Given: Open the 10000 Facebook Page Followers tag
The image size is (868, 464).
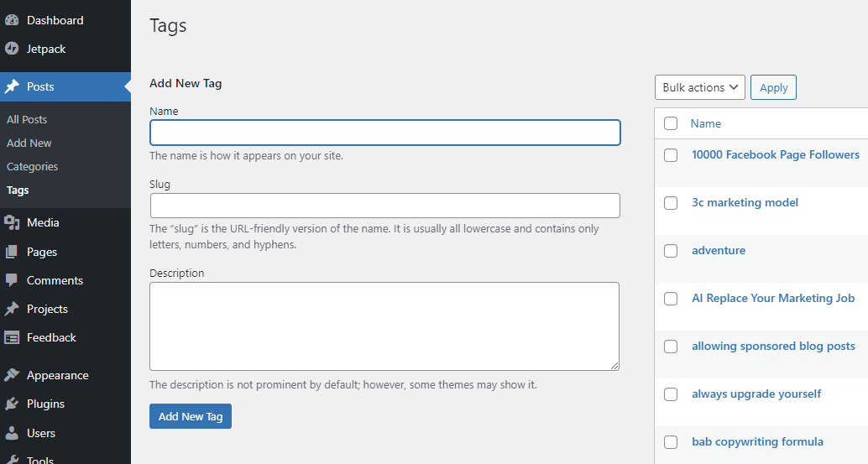Looking at the screenshot, I should 776,154.
